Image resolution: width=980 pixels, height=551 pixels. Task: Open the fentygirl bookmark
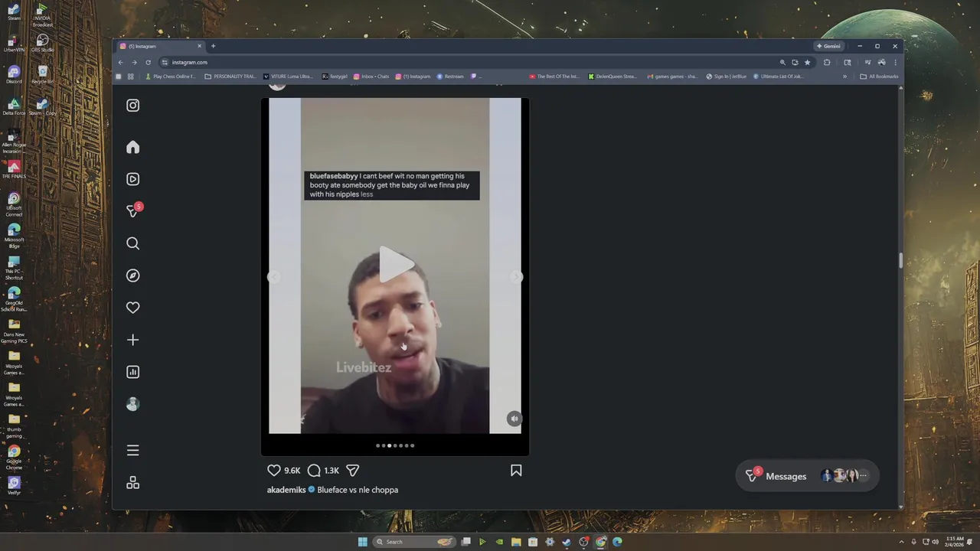[335, 77]
